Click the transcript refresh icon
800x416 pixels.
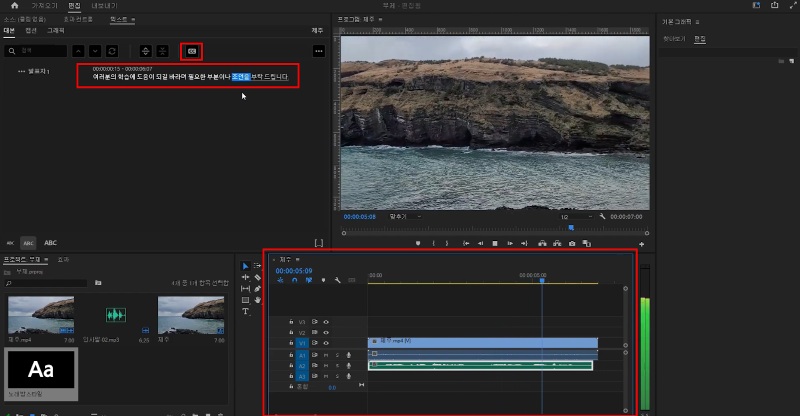[x=112, y=50]
